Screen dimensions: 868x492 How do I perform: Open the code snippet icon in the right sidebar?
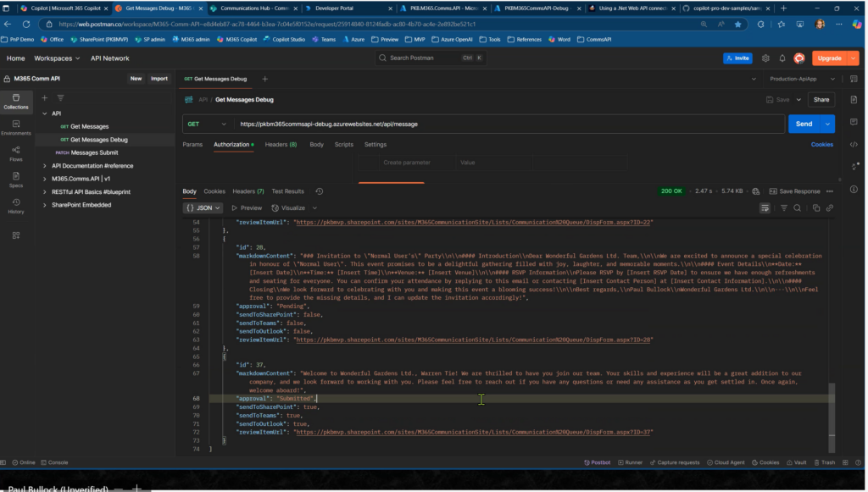coord(854,144)
